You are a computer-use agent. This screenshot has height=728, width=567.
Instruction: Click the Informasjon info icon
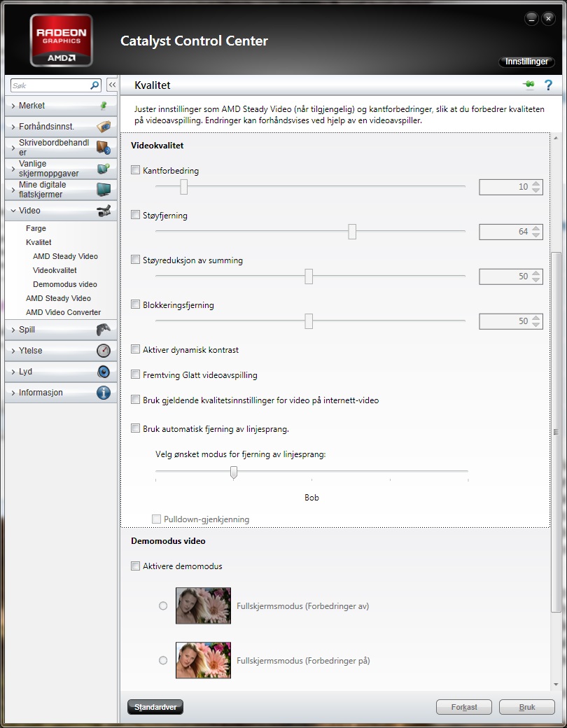(103, 392)
